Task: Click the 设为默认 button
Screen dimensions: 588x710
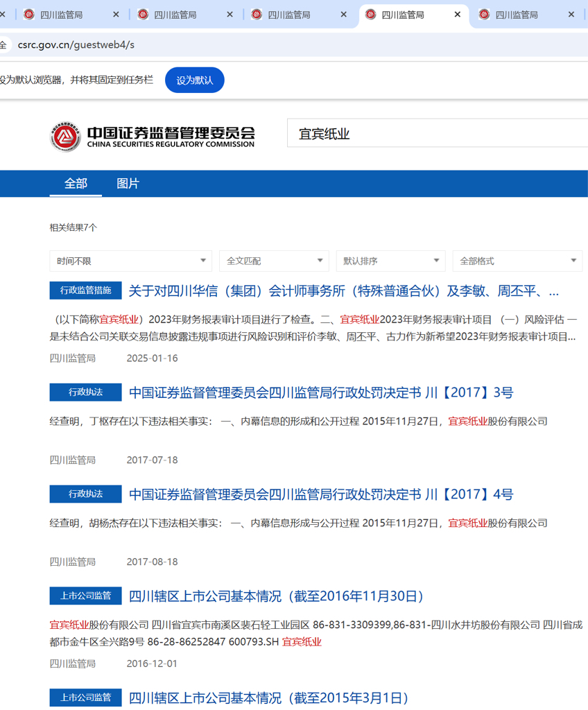Action: pos(194,80)
